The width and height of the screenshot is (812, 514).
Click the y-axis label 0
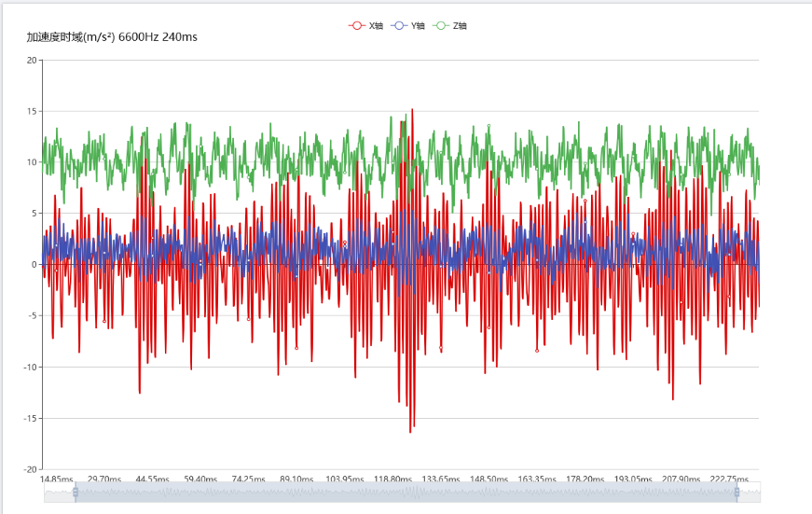(x=34, y=265)
